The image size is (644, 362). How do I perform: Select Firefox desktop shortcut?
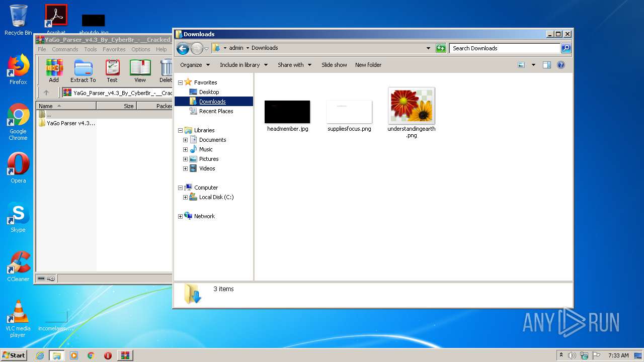pyautogui.click(x=18, y=69)
